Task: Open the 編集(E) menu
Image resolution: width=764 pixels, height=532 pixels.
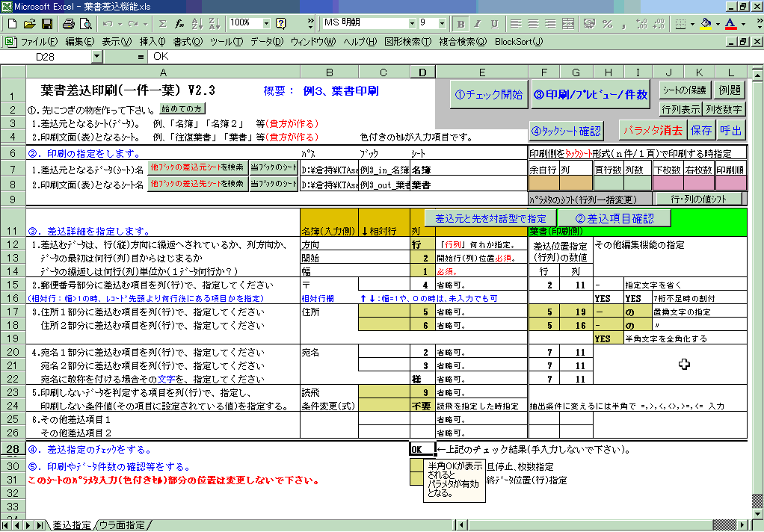Action: point(79,42)
